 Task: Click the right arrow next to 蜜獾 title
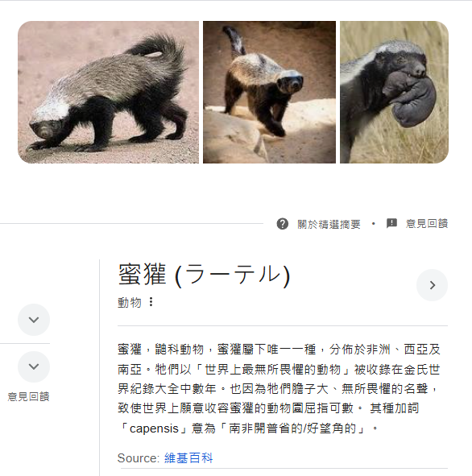432,285
